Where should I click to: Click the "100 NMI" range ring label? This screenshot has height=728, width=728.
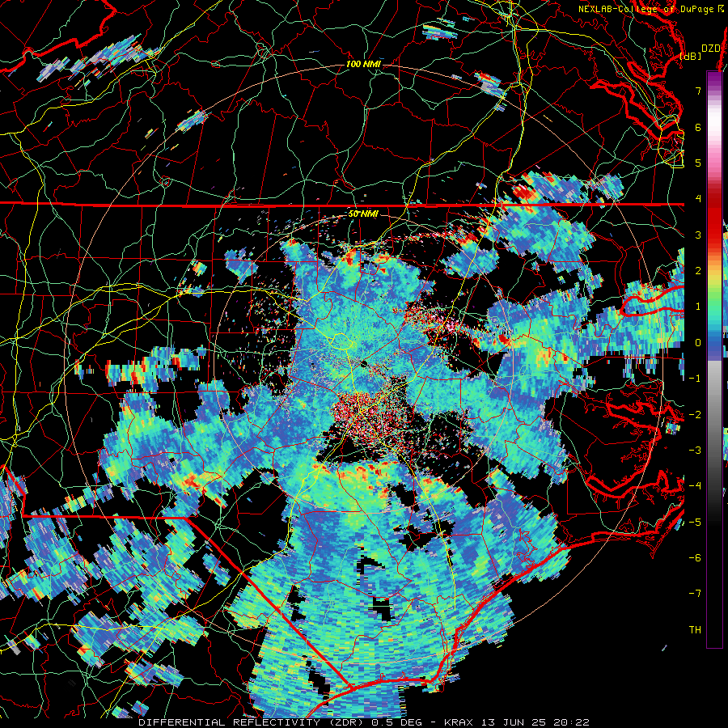(x=363, y=64)
